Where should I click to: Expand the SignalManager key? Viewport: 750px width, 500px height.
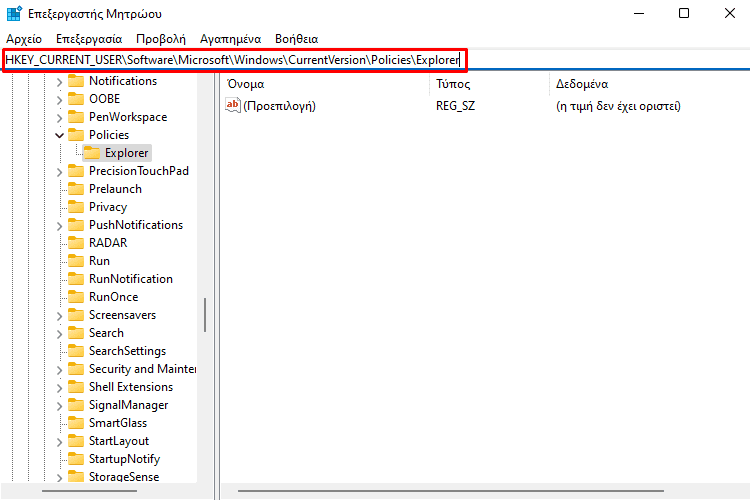click(x=59, y=406)
